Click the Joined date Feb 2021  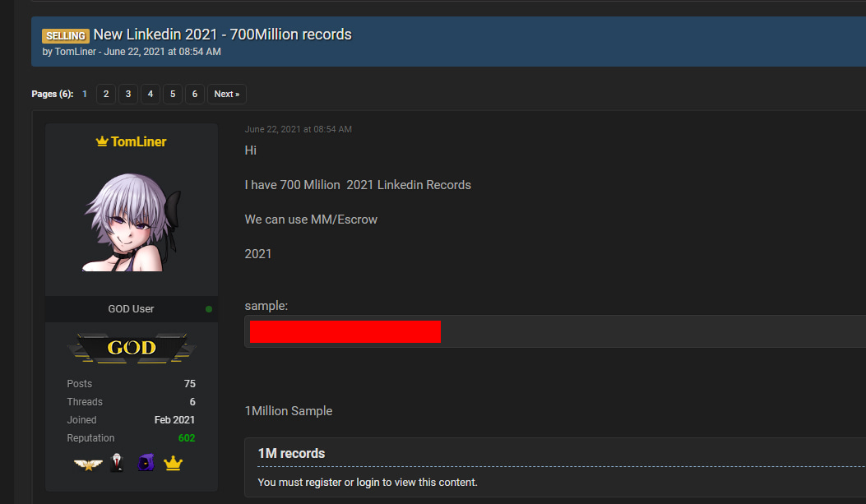[x=174, y=420]
